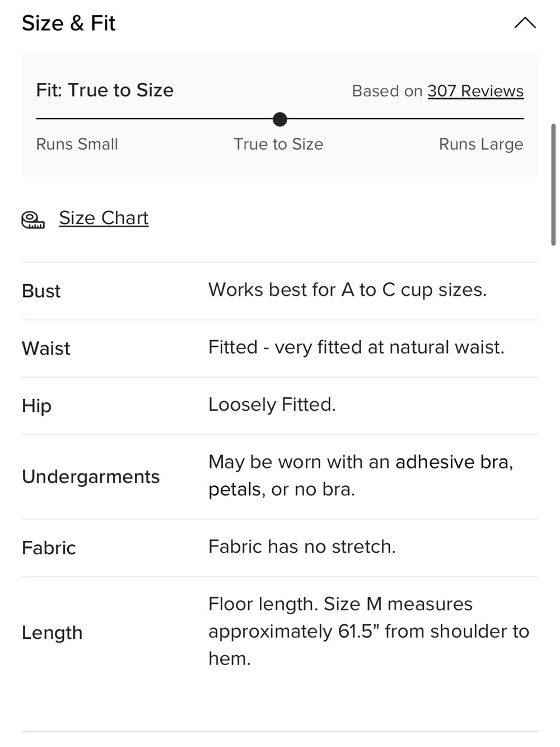Select the Length row label
The image size is (560, 747).
coord(52,632)
